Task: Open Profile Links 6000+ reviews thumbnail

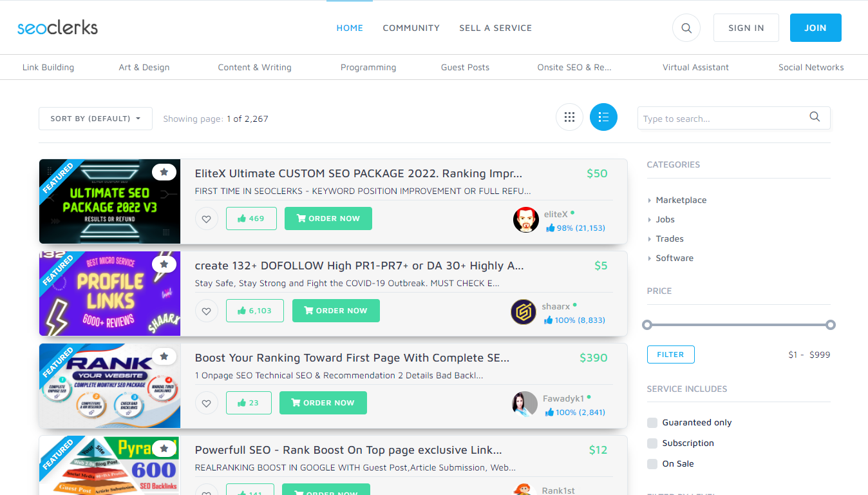Action: point(109,293)
